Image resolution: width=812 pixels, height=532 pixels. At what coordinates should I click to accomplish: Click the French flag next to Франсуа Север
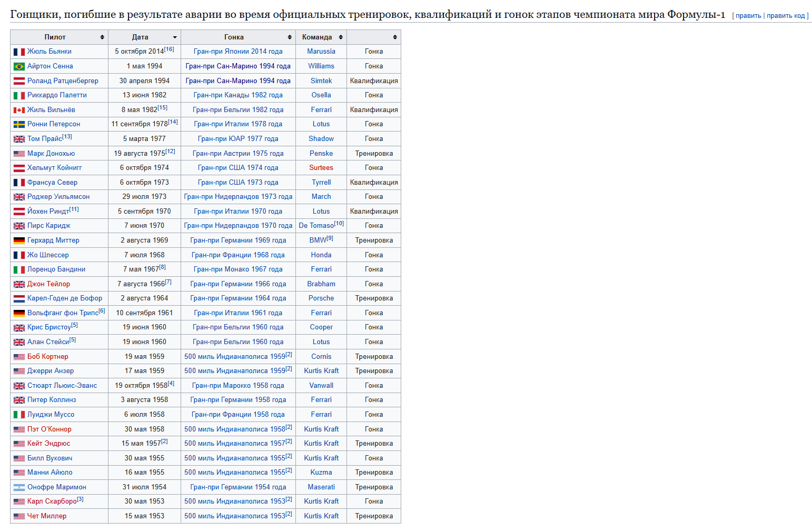(19, 183)
